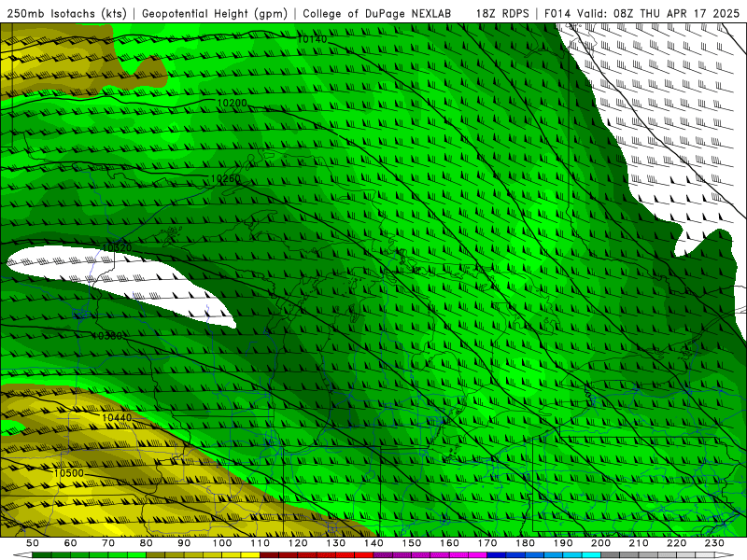This screenshot has height=560, width=747.
Task: Click the 10500 height contour label
Action: pos(69,473)
